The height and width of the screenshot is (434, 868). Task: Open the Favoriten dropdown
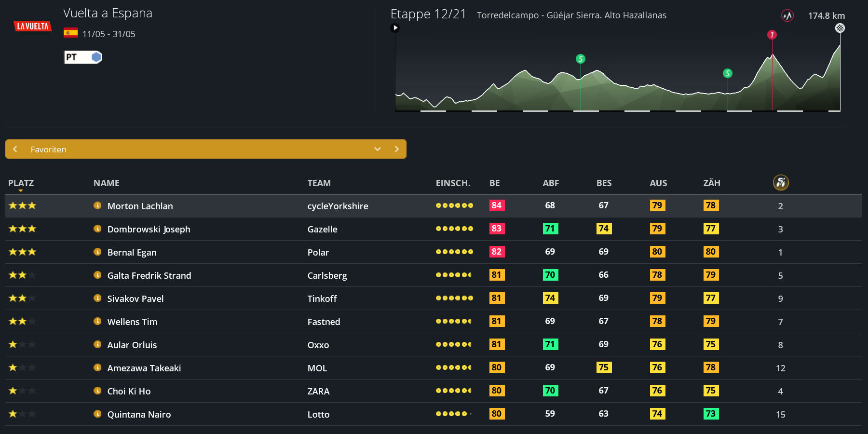[x=377, y=149]
